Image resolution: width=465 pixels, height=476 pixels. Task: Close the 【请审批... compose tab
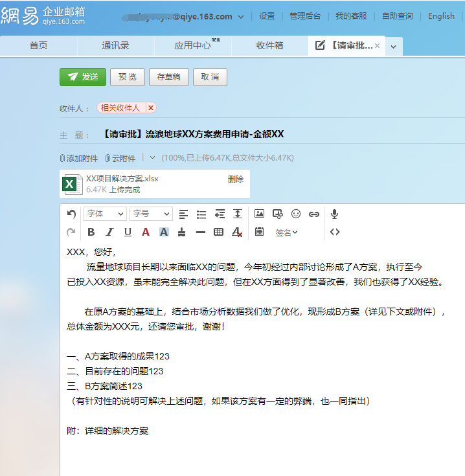coord(378,45)
